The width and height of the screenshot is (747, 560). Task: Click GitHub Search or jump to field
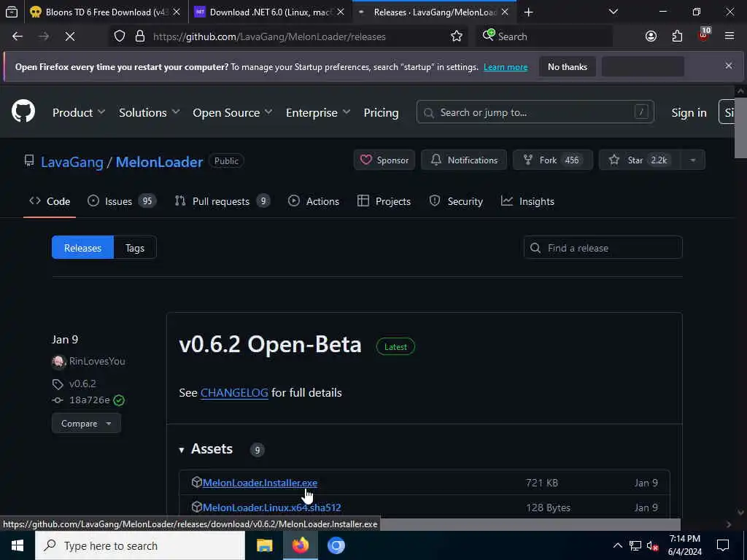pyautogui.click(x=535, y=112)
